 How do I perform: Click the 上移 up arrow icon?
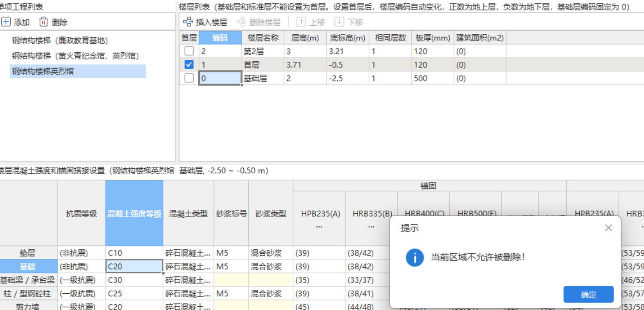click(301, 22)
